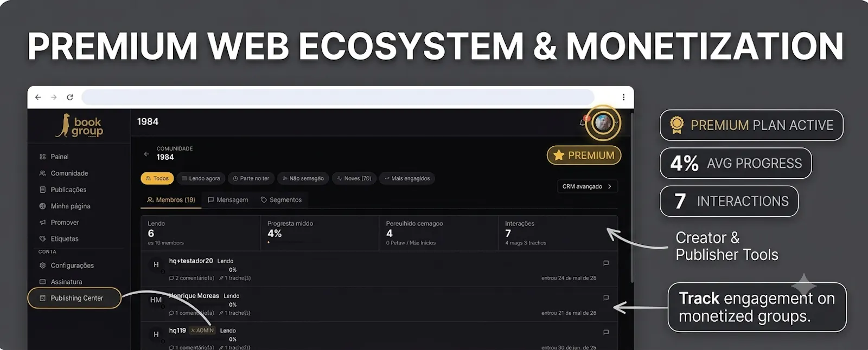Image resolution: width=868 pixels, height=350 pixels.
Task: Click entrou 24 de mai de 26
Action: (569, 278)
